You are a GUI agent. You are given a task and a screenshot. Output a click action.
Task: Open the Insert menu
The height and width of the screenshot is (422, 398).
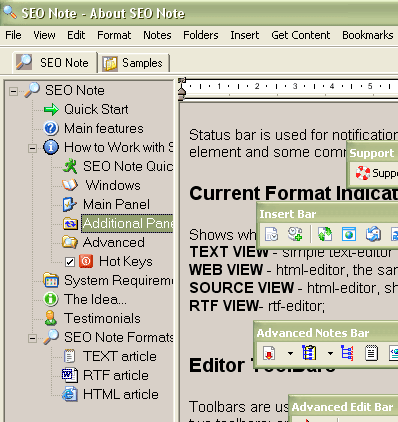245,35
